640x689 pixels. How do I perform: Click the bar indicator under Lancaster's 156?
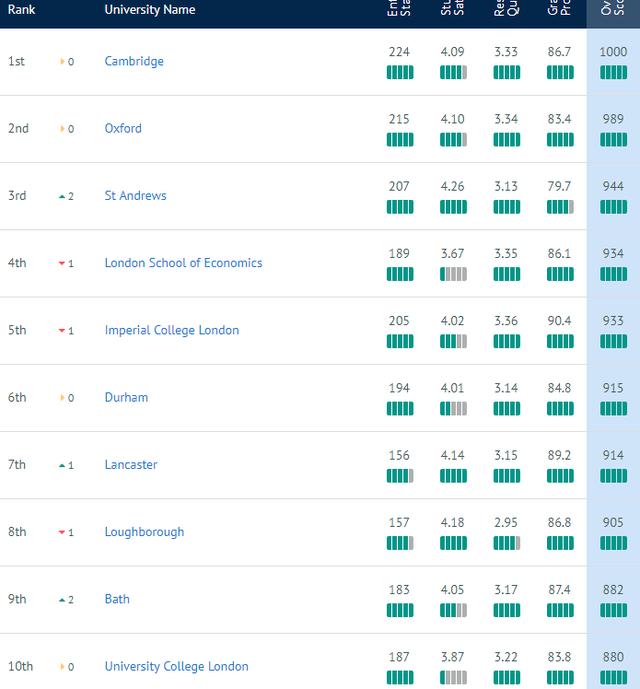tap(400, 476)
